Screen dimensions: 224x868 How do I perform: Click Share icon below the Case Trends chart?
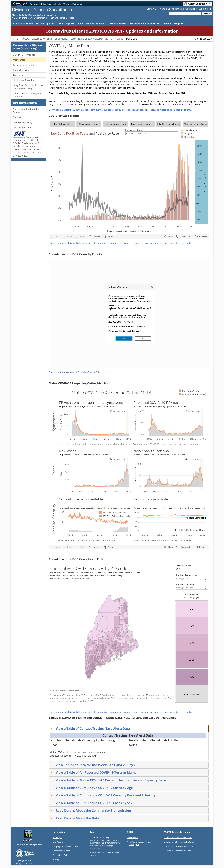coord(165,237)
